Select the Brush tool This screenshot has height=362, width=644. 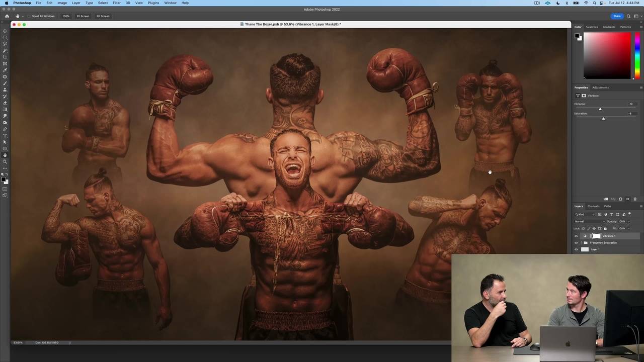click(5, 83)
